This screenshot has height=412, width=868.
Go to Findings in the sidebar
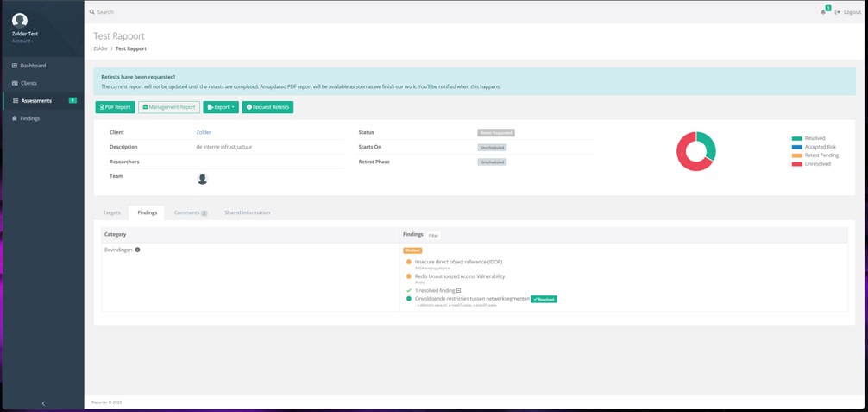29,118
